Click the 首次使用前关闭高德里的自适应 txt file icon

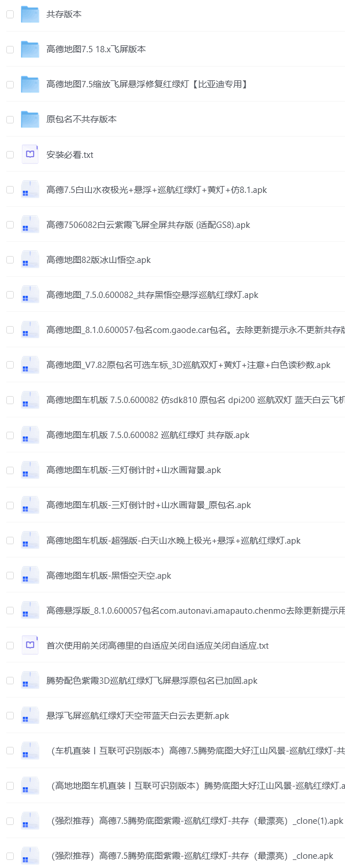coord(30,645)
